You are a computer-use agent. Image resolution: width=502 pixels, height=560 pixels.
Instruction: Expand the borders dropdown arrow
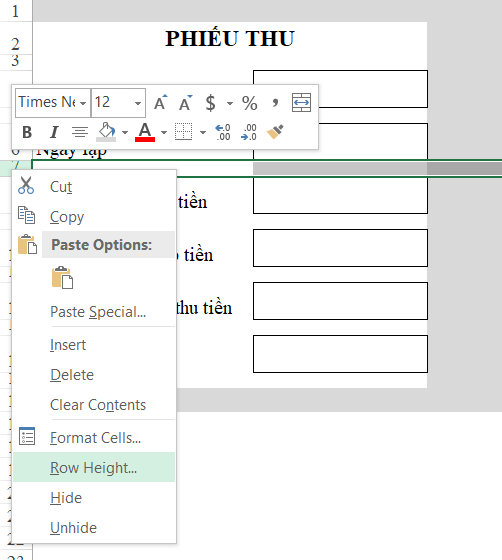point(203,132)
